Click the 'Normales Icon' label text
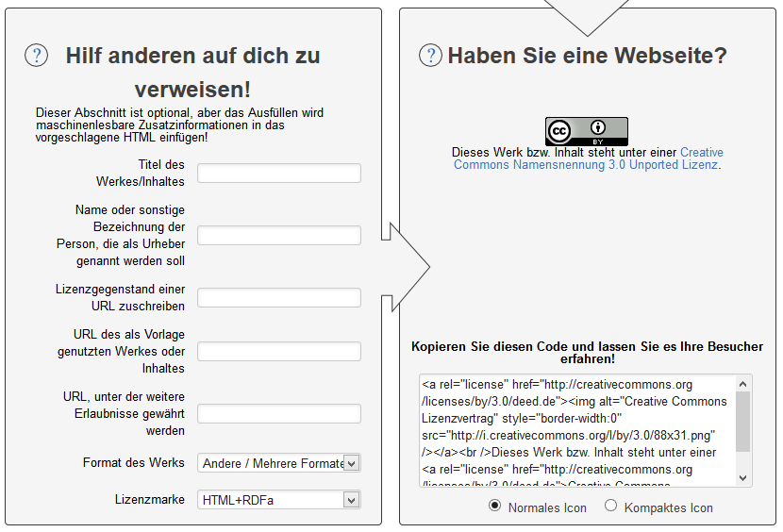783x532 pixels. [547, 507]
